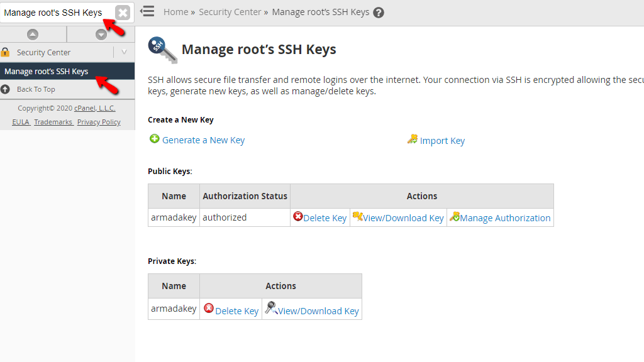Toggle the sidebar collapse hamburger icon
This screenshot has width=644, height=362.
(147, 11)
